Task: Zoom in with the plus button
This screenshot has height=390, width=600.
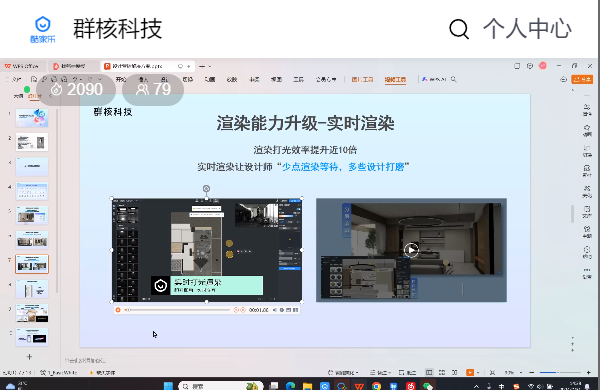Action: tap(588, 372)
